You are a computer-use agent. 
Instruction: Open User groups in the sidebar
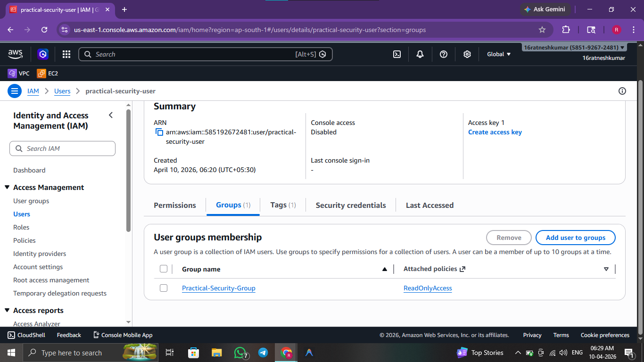31,201
